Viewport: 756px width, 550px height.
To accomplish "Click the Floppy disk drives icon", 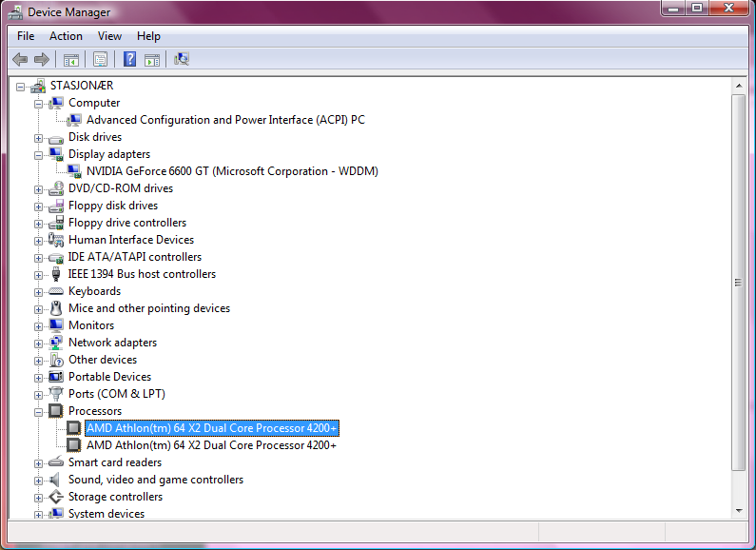I will [56, 206].
